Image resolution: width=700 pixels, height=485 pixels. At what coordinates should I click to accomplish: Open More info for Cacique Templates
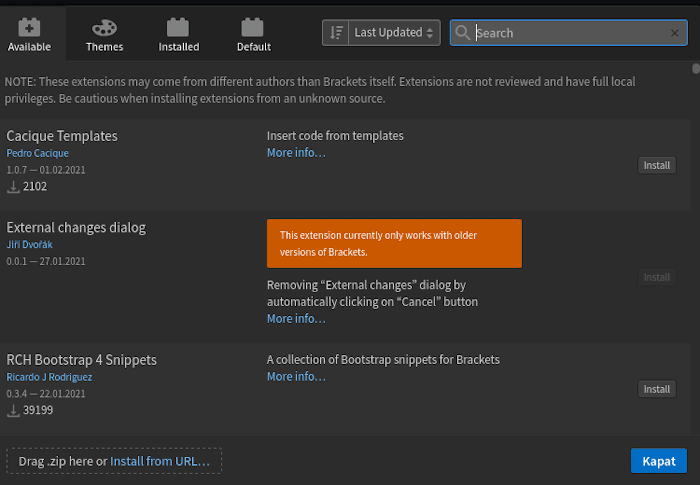click(296, 153)
